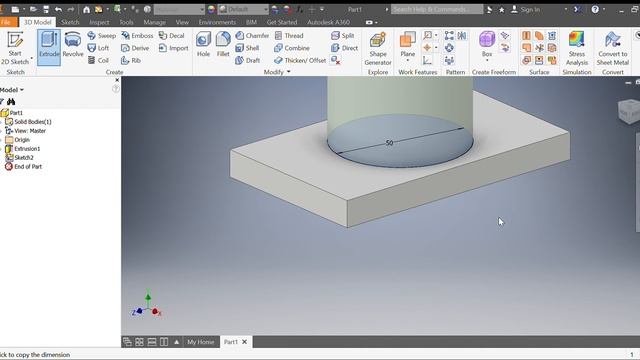Expand the Start 2D Sketch dropdown
The width and height of the screenshot is (640, 360).
coord(32,58)
